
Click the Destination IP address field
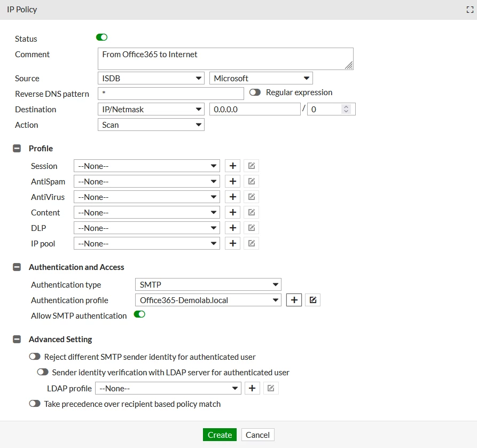pos(255,110)
